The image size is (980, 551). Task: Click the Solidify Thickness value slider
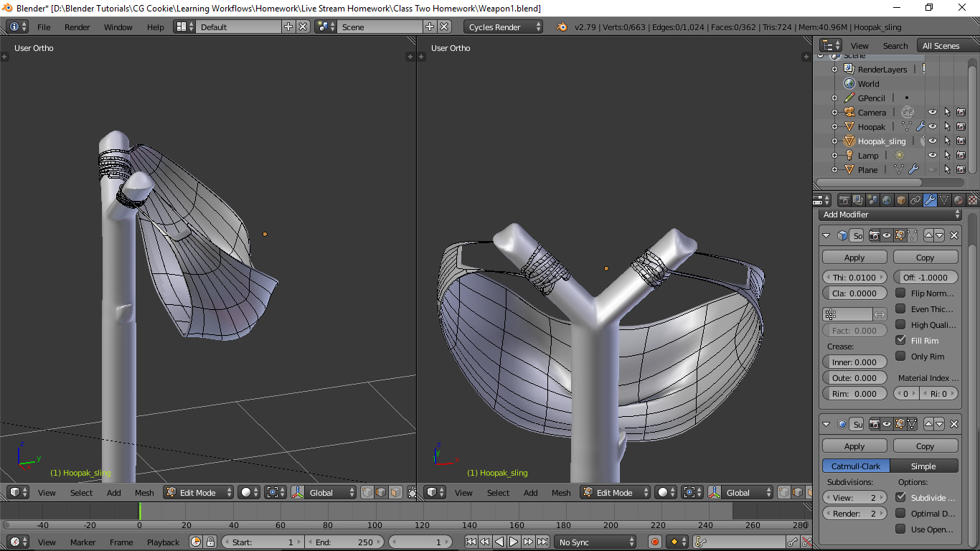pyautogui.click(x=854, y=278)
